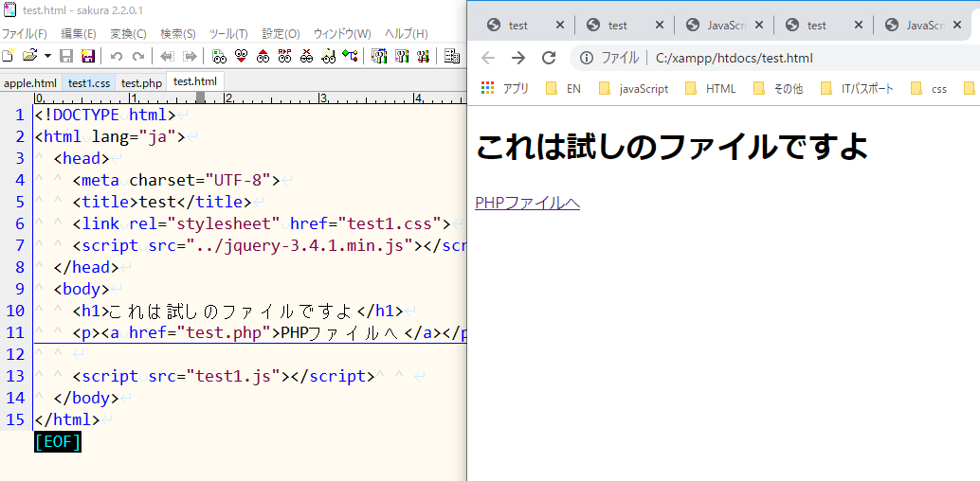980x481 pixels.
Task: Switch to the test.php editor tab
Action: pyautogui.click(x=141, y=82)
